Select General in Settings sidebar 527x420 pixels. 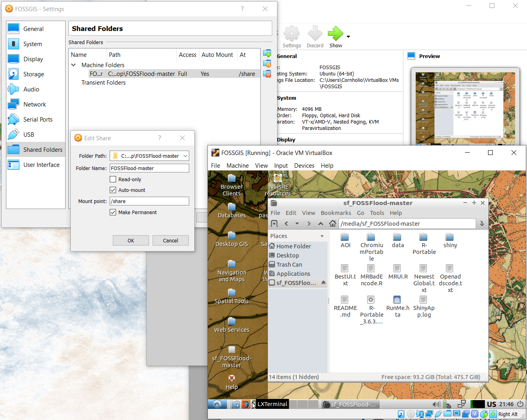tap(36, 29)
